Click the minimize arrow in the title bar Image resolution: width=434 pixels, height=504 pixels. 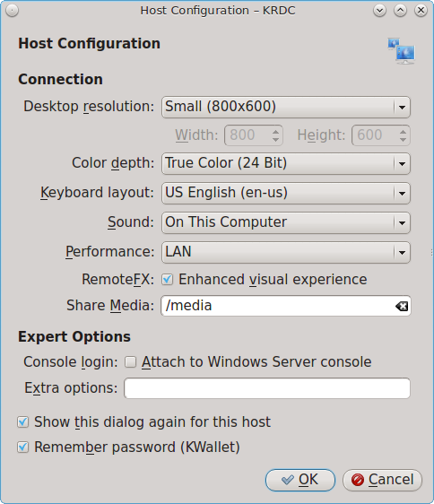coord(379,11)
